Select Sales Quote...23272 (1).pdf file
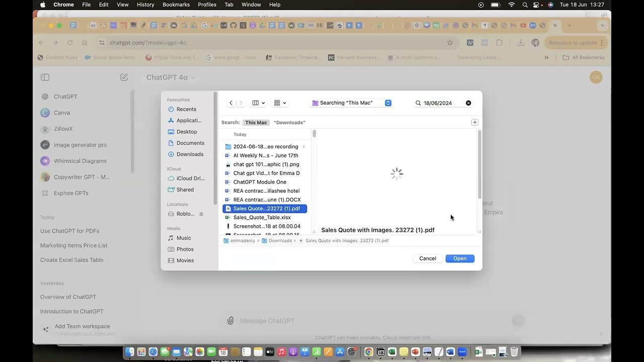This screenshot has width=644, height=362. (x=265, y=209)
